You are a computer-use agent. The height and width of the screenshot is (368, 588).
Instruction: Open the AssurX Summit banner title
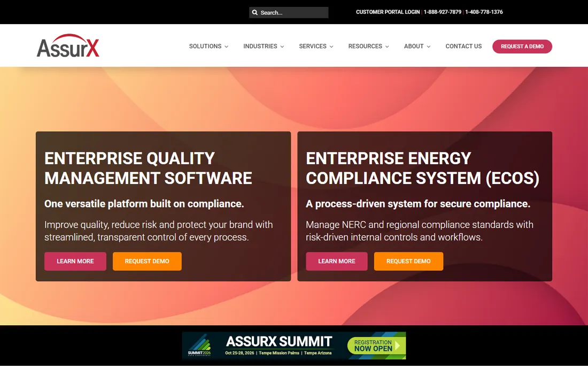pyautogui.click(x=279, y=341)
